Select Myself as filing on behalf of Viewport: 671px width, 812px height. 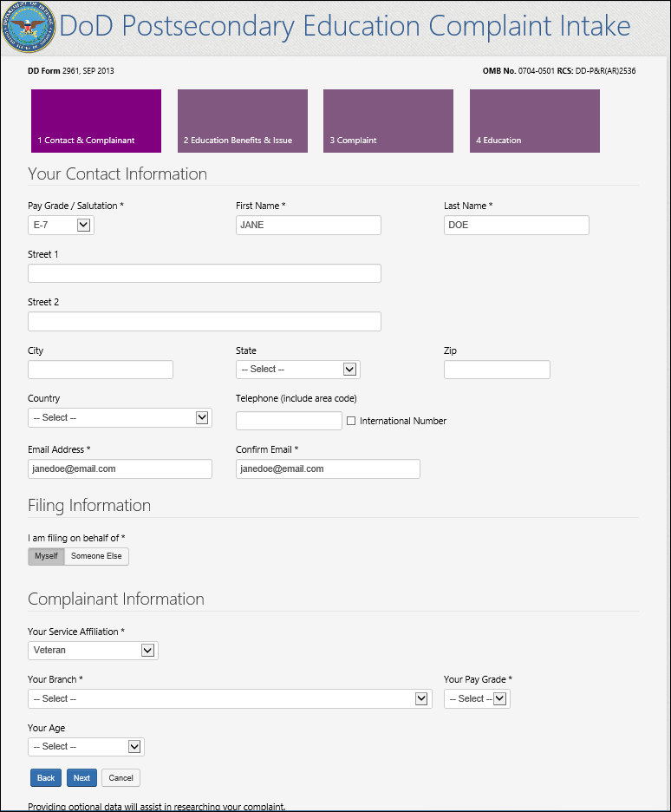pyautogui.click(x=46, y=556)
